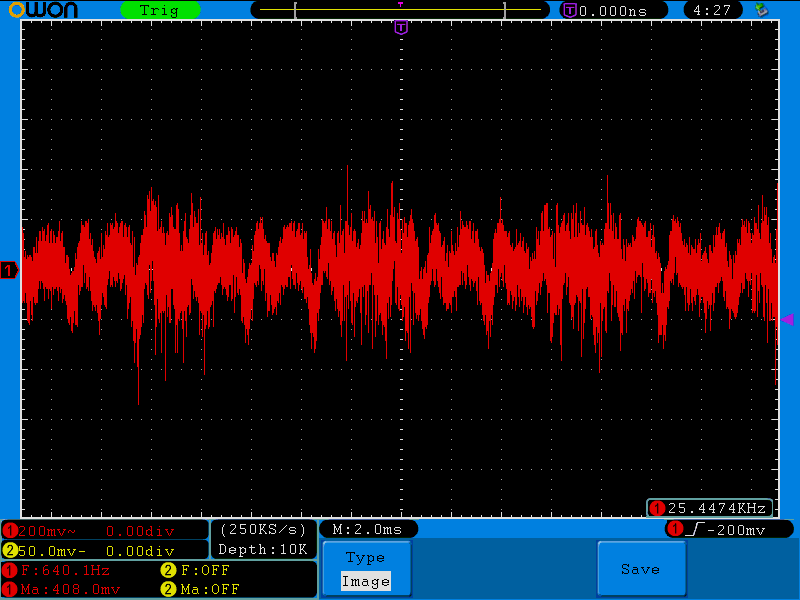Click the channel 1 badge beside 200mv
This screenshot has height=600, width=800.
pyautogui.click(x=10, y=530)
